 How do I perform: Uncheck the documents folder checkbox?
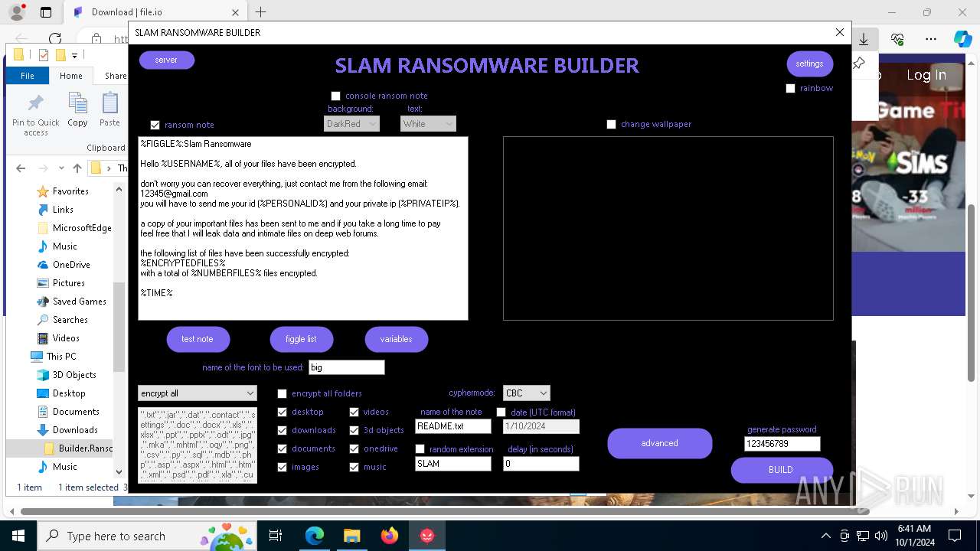282,449
